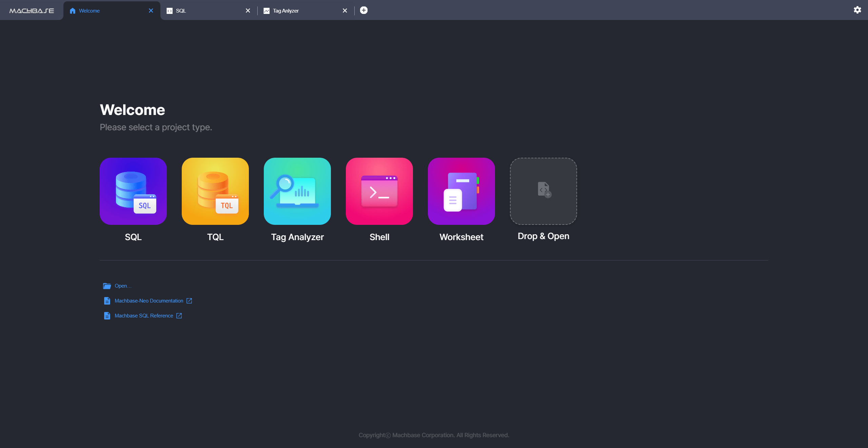
Task: Add a new tab with plus button
Action: pos(364,10)
